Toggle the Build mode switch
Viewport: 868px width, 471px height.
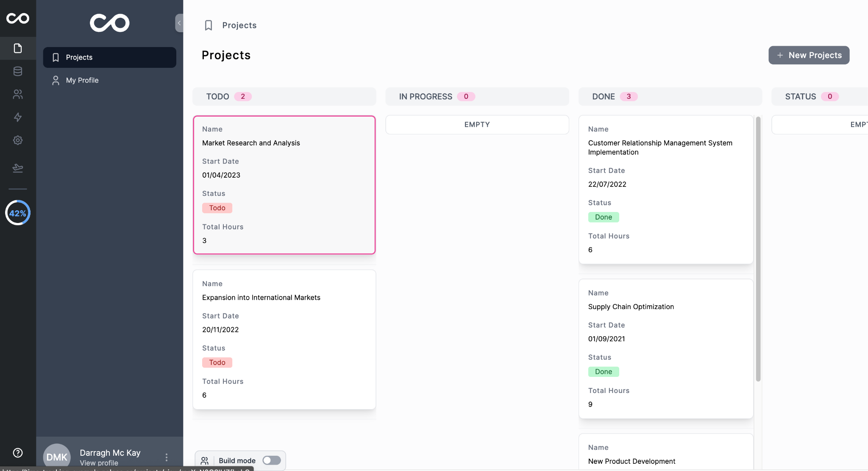tap(271, 460)
